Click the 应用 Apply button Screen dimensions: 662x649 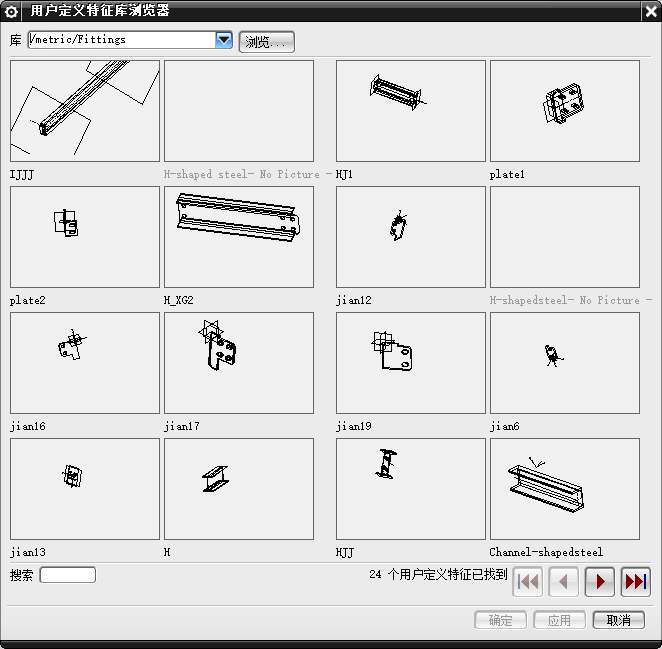pyautogui.click(x=559, y=620)
